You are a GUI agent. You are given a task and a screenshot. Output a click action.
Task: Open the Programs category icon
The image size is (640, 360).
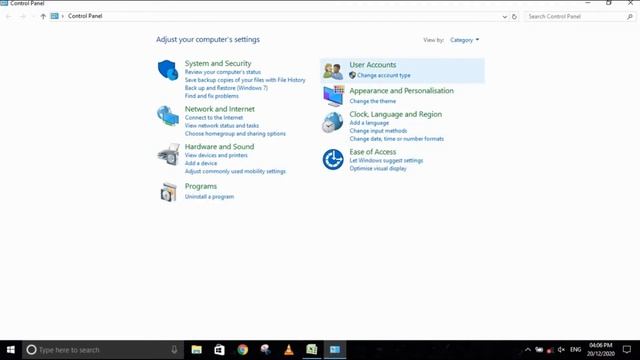tap(168, 192)
